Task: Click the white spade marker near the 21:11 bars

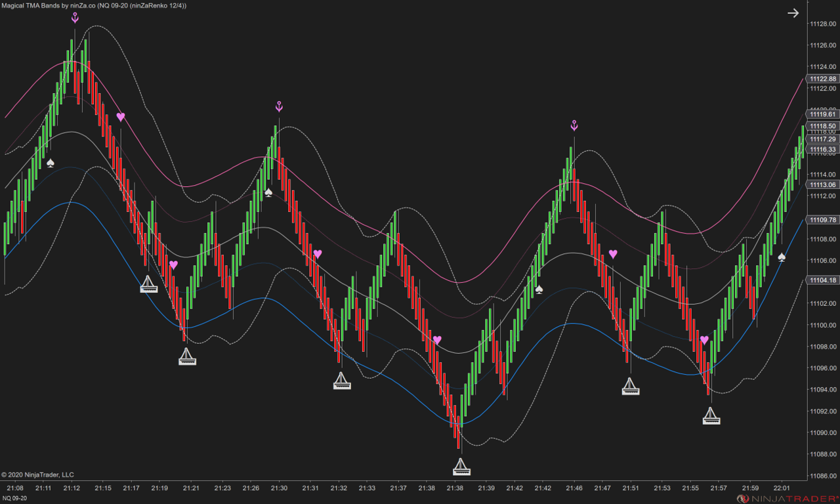Action: (51, 163)
